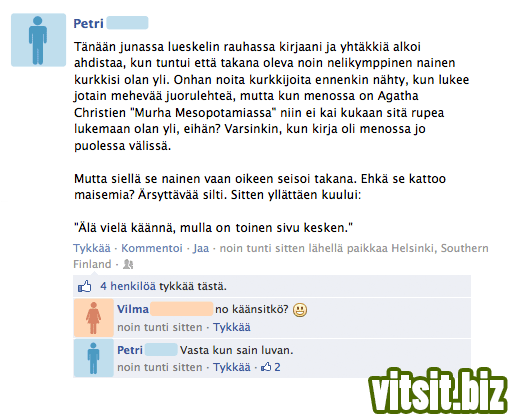Open Petri's small comment avatar
This screenshot has width=508, height=416.
pyautogui.click(x=94, y=358)
